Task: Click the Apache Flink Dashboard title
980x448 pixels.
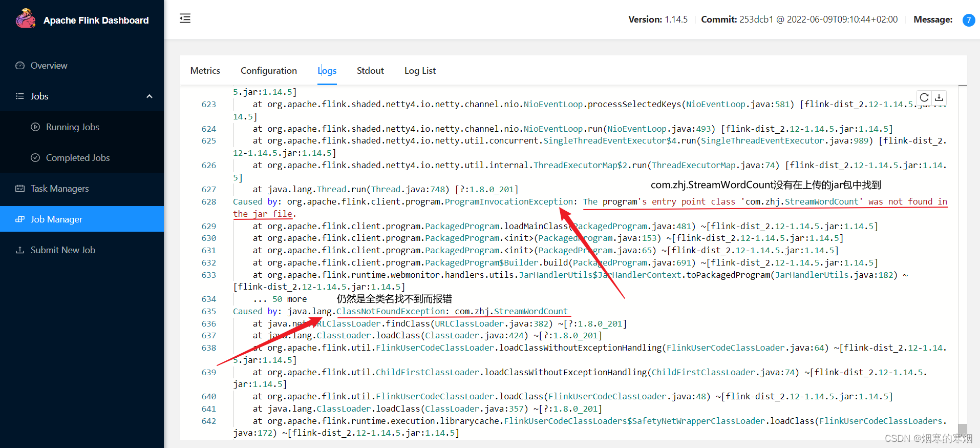Action: 96,21
